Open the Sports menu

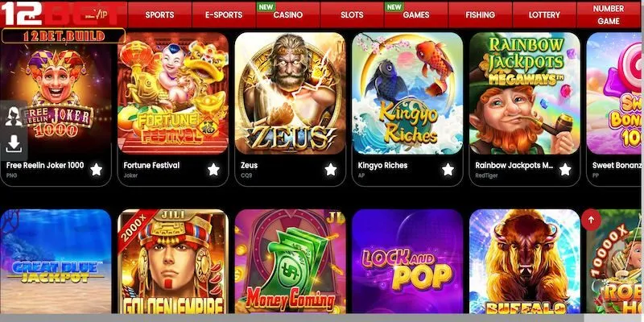coord(159,14)
